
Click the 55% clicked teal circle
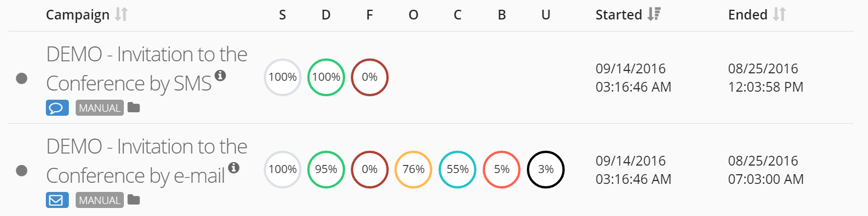tap(458, 170)
